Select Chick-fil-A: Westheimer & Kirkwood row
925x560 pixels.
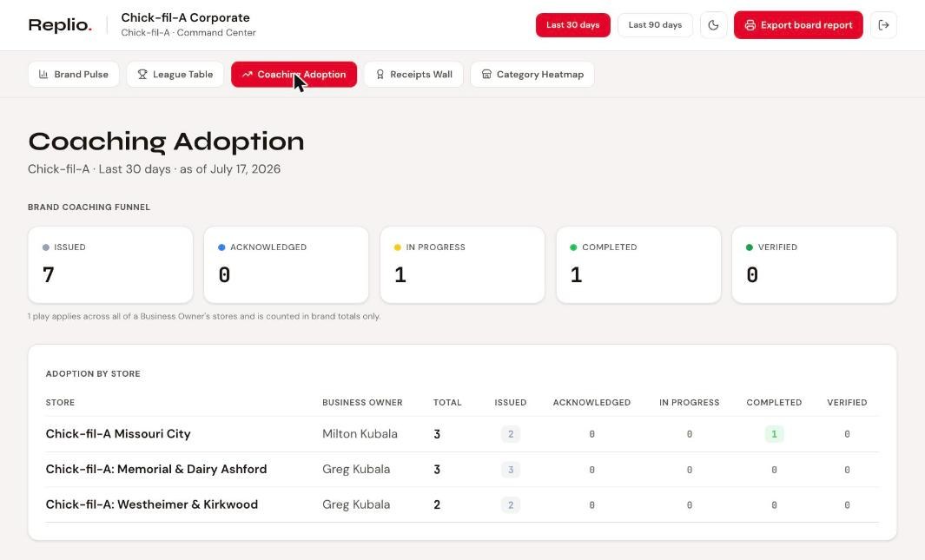tap(462, 504)
